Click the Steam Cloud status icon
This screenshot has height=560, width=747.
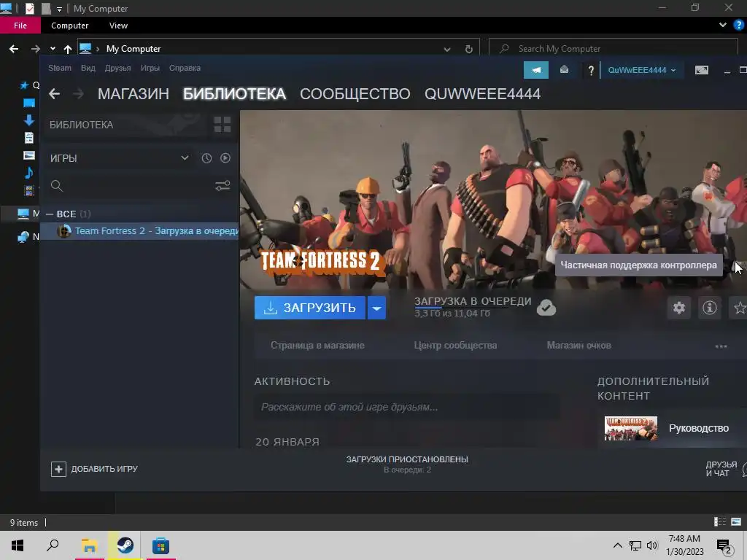tap(546, 308)
